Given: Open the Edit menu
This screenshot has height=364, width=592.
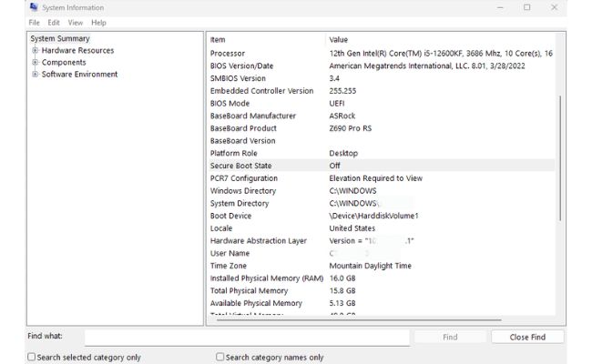Looking at the screenshot, I should coord(54,23).
